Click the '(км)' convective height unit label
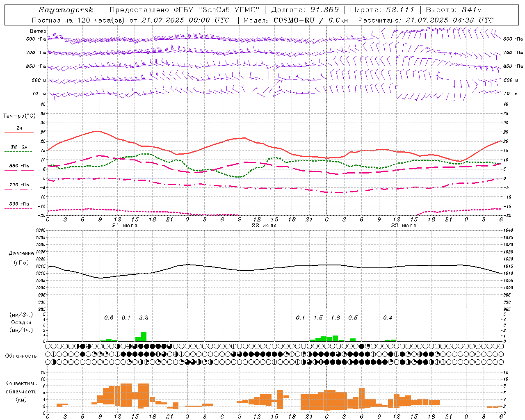This screenshot has height=420, width=525. (21, 399)
